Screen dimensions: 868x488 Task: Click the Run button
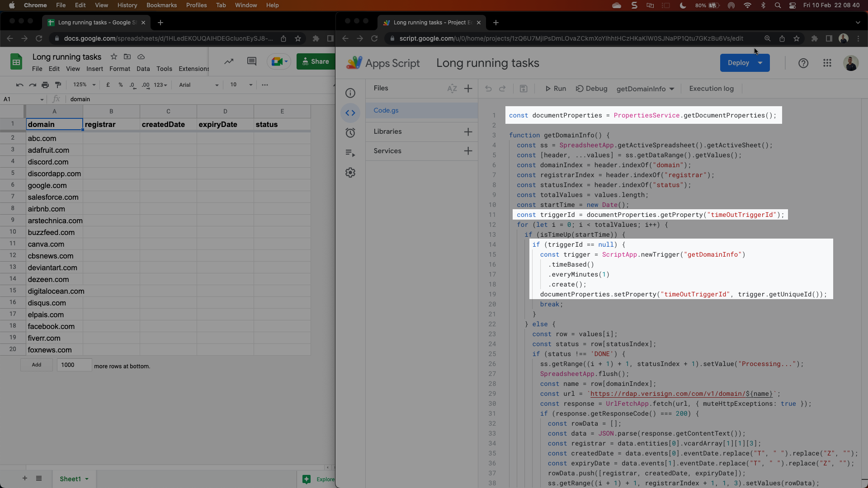coord(556,89)
